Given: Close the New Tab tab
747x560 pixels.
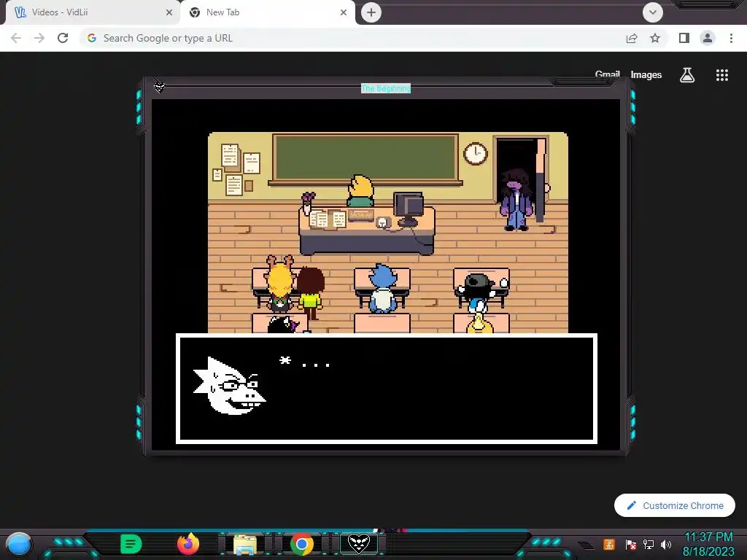Looking at the screenshot, I should pos(343,12).
